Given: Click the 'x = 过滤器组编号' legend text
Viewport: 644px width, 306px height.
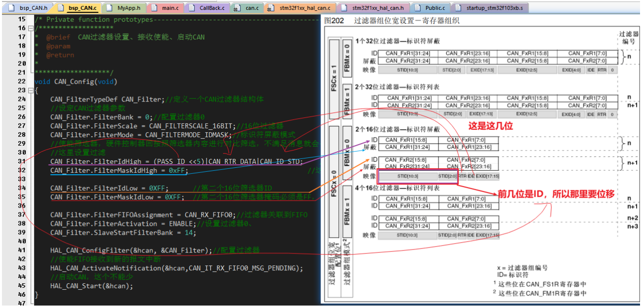Looking at the screenshot, I should coord(523,268).
